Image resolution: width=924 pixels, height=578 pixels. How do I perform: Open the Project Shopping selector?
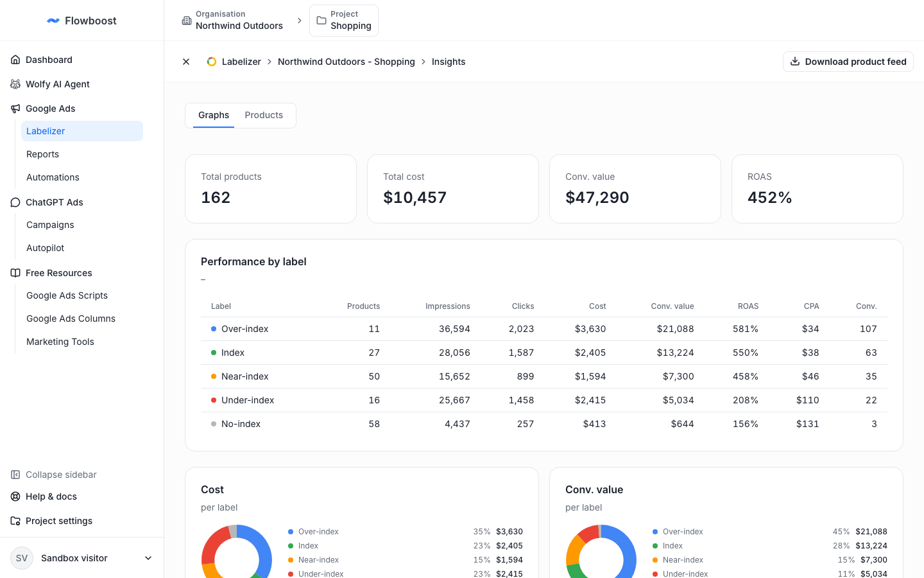coord(344,21)
